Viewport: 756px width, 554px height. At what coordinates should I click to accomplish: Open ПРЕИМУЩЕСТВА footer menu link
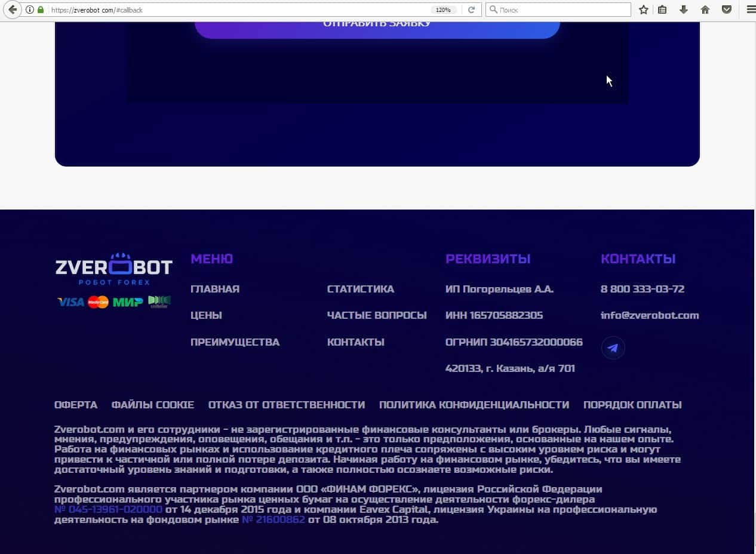[235, 342]
